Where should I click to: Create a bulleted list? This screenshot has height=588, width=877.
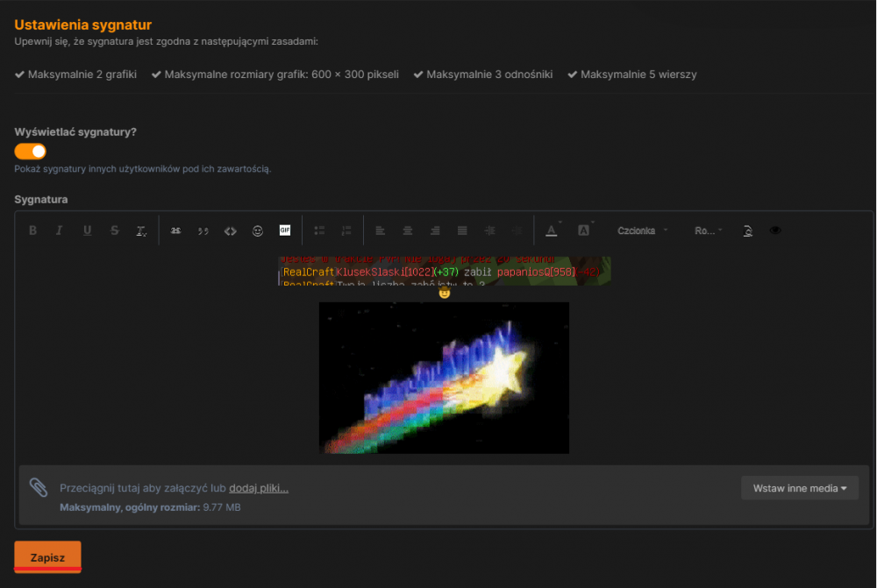point(318,230)
